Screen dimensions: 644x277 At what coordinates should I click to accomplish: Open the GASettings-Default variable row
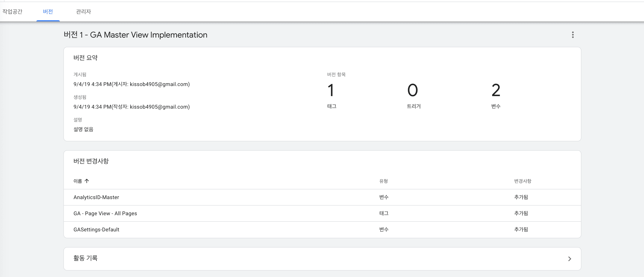(x=96, y=230)
